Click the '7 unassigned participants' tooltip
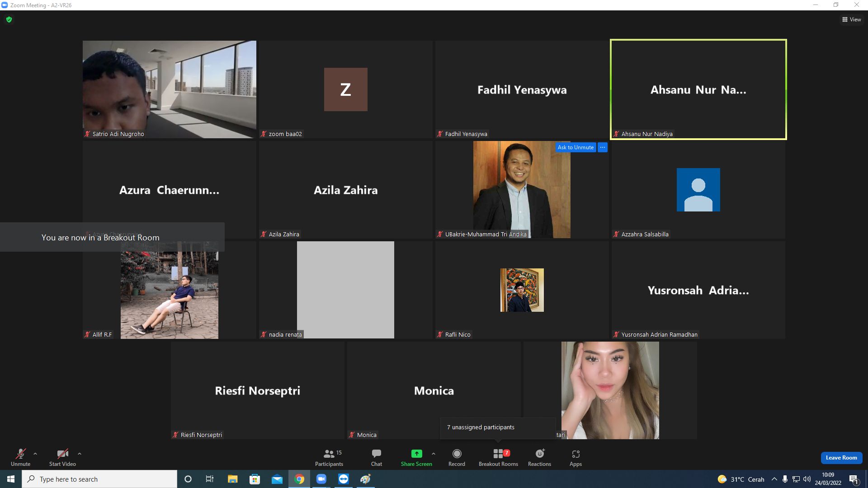 pyautogui.click(x=498, y=427)
